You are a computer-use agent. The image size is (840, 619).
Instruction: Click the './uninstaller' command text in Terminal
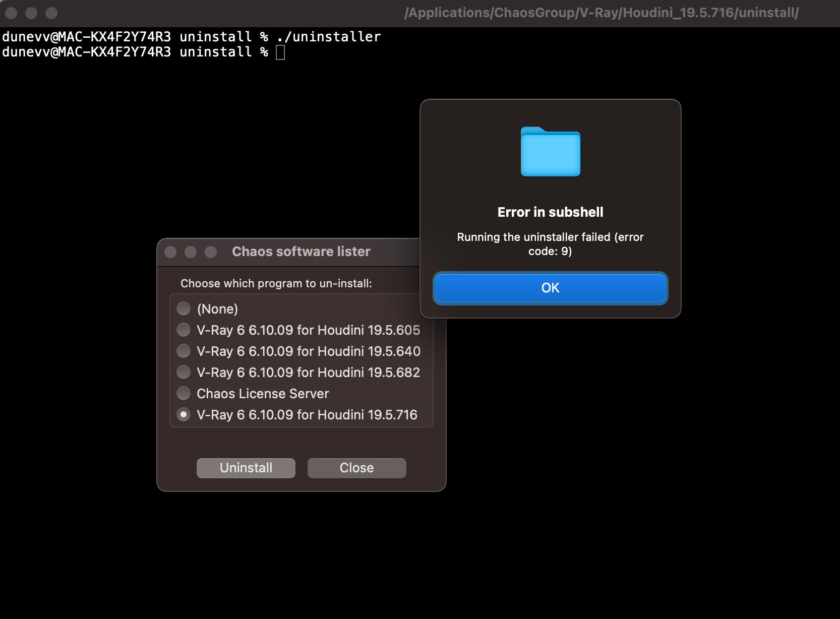(x=329, y=37)
